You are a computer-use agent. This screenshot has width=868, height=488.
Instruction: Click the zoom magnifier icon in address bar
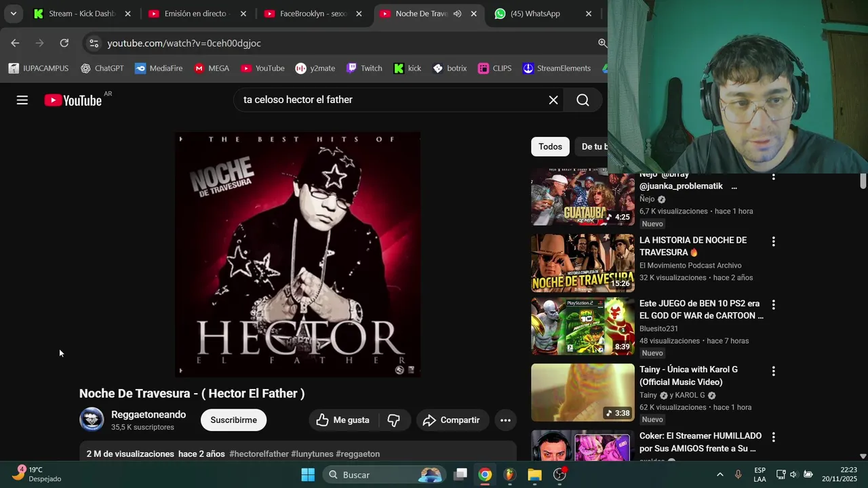[601, 43]
